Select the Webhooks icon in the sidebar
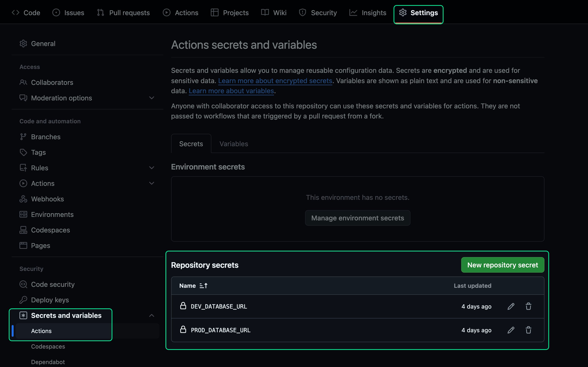The width and height of the screenshot is (588, 367). pyautogui.click(x=23, y=199)
